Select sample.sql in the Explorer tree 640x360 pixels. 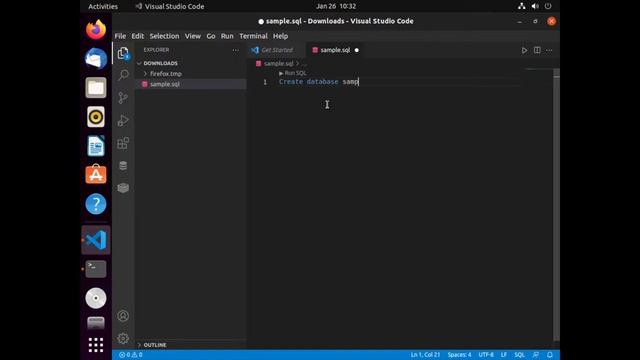click(x=191, y=84)
